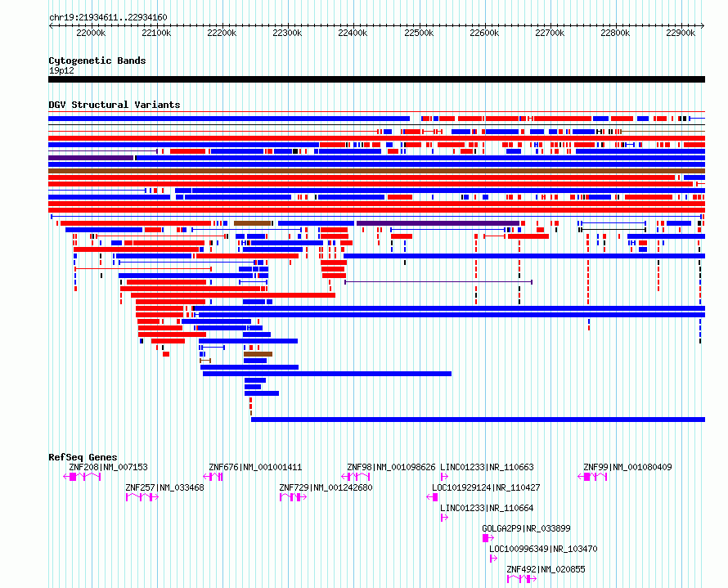Viewport: 728px width, 588px height.
Task: Open the ZNF729|NM_001242680 label
Action: (326, 487)
